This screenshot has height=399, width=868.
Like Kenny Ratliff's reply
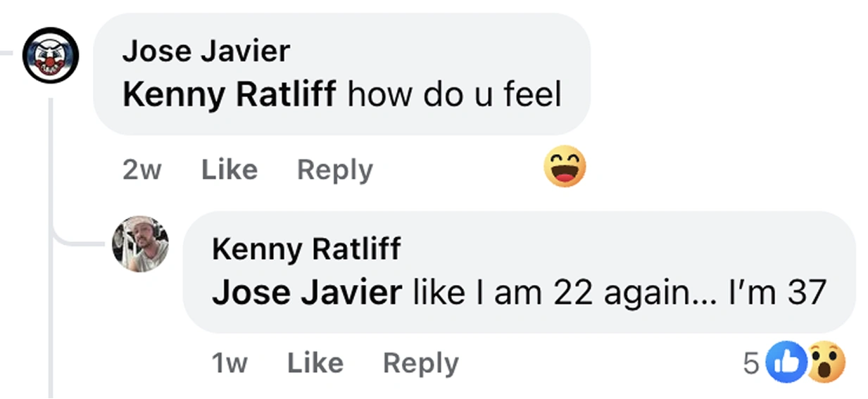pyautogui.click(x=315, y=363)
